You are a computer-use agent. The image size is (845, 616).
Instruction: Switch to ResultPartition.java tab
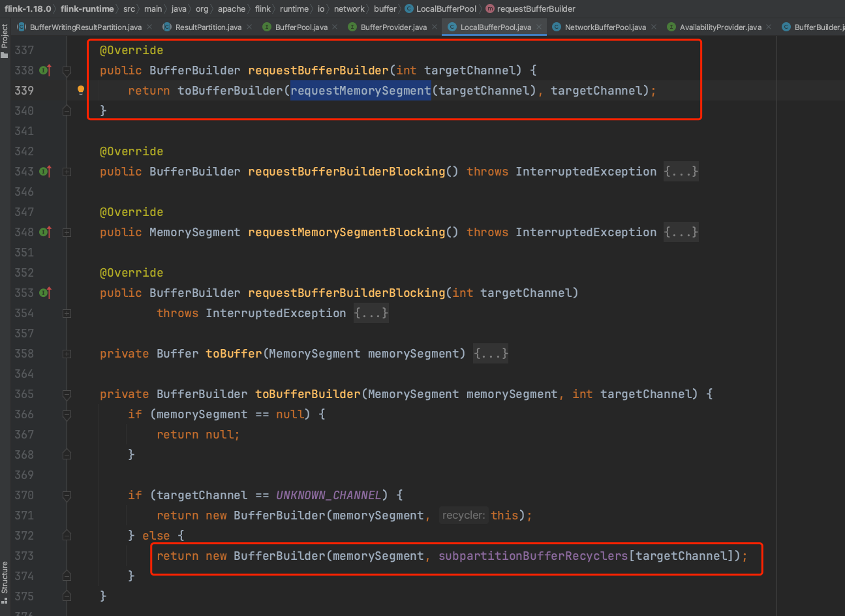point(208,27)
